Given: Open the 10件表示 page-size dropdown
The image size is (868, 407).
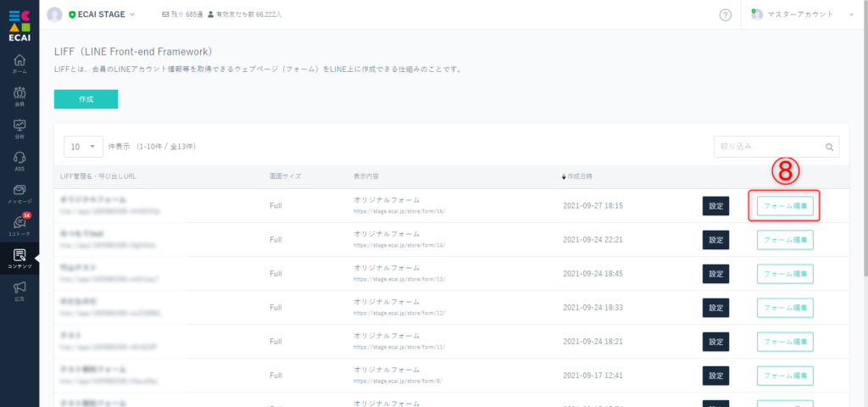Looking at the screenshot, I should pyautogui.click(x=84, y=147).
